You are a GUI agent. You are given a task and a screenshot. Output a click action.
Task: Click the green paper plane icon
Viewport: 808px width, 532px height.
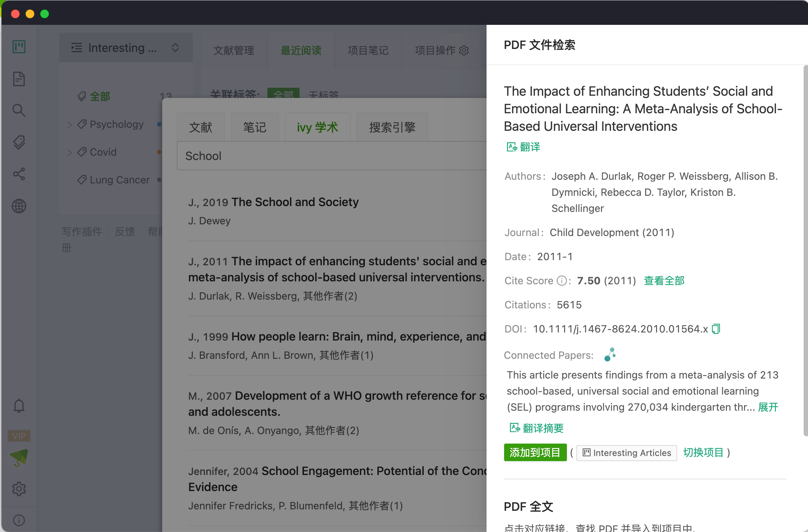point(19,457)
